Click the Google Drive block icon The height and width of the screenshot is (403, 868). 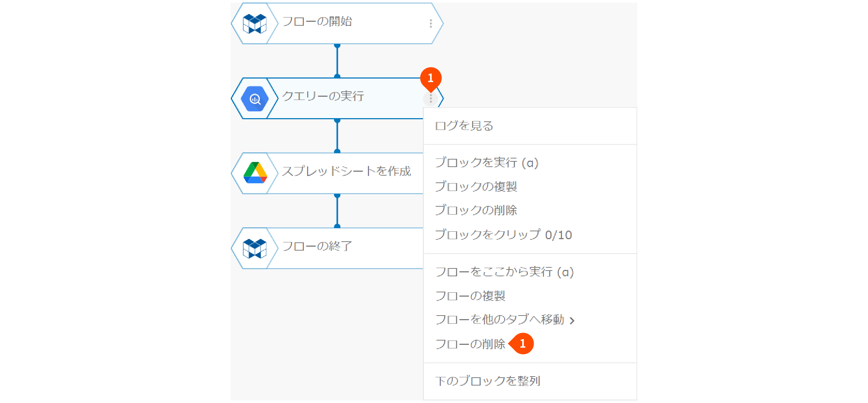click(255, 173)
